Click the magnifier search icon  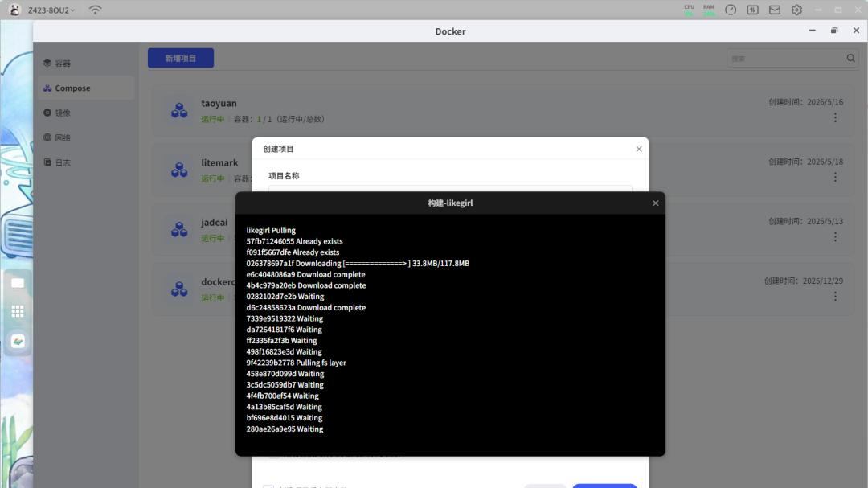point(851,58)
